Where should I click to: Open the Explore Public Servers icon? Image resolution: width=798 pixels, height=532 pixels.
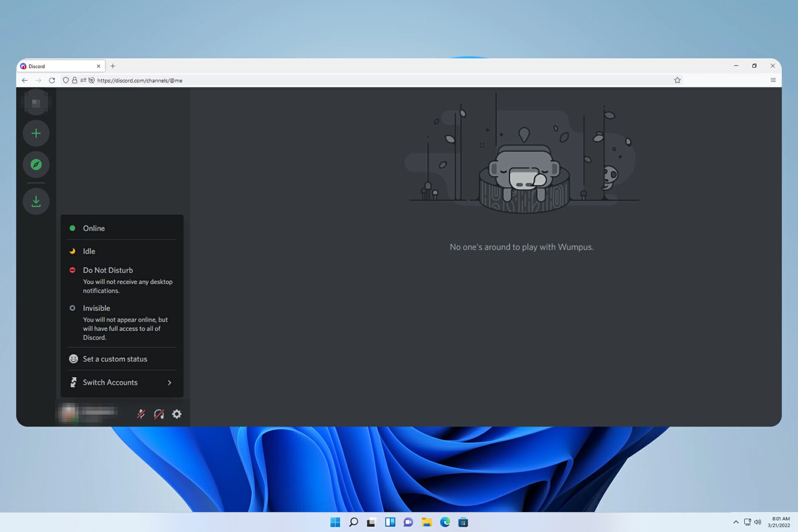click(36, 165)
